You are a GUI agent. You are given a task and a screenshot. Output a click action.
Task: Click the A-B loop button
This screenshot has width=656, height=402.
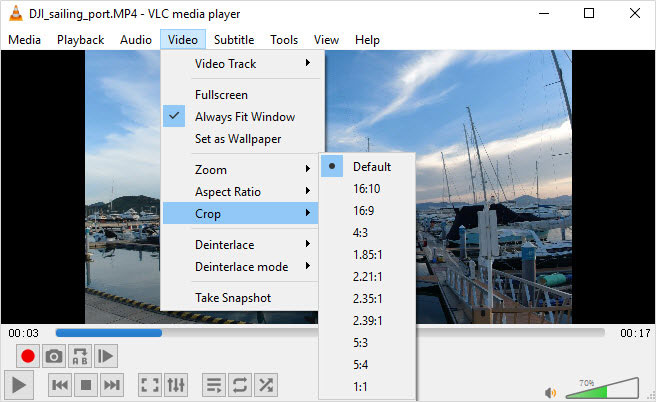pos(80,356)
